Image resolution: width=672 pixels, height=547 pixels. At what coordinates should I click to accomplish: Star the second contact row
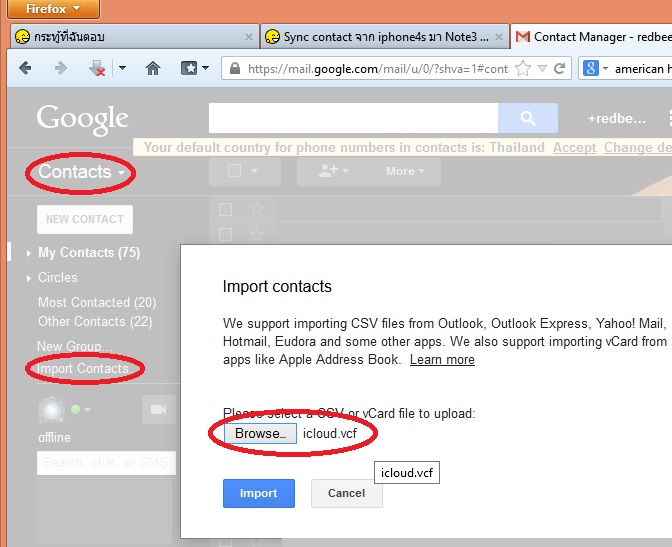pos(257,234)
